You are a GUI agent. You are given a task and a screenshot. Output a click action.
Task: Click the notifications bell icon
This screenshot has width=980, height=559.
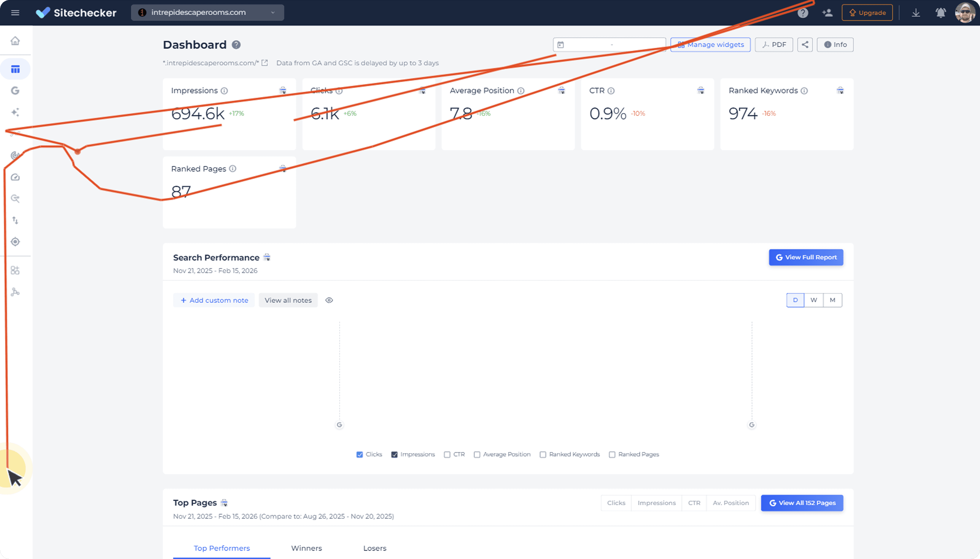[x=941, y=13]
